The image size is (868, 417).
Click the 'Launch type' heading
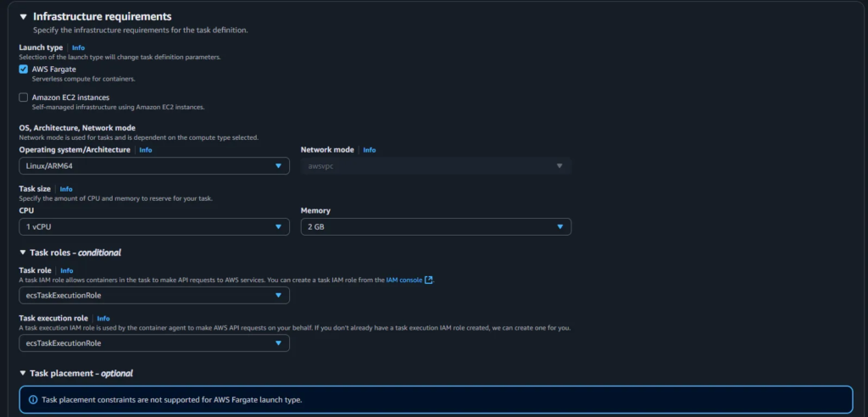(x=41, y=47)
